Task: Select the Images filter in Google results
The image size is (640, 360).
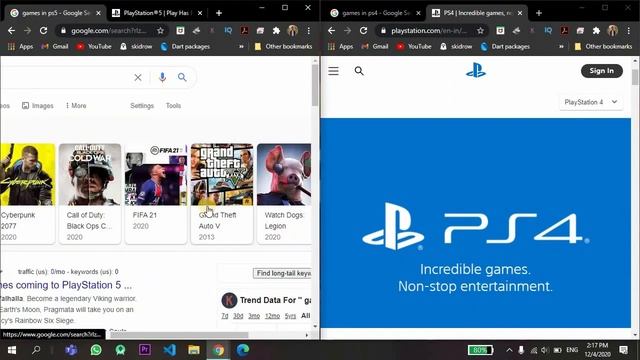Action: click(x=38, y=106)
